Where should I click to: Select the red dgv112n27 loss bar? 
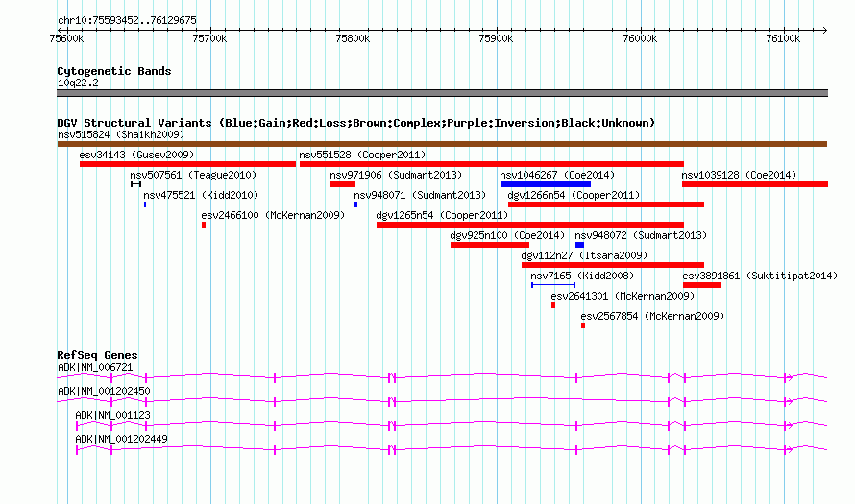point(612,265)
